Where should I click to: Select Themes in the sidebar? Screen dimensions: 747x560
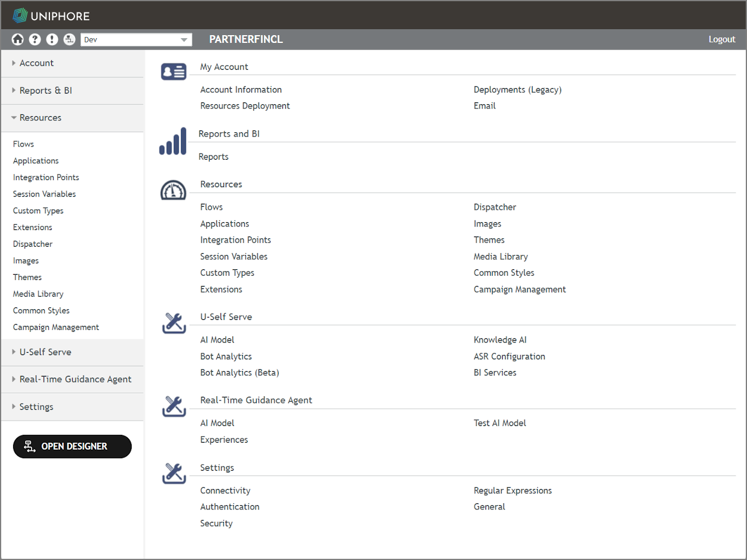(27, 278)
